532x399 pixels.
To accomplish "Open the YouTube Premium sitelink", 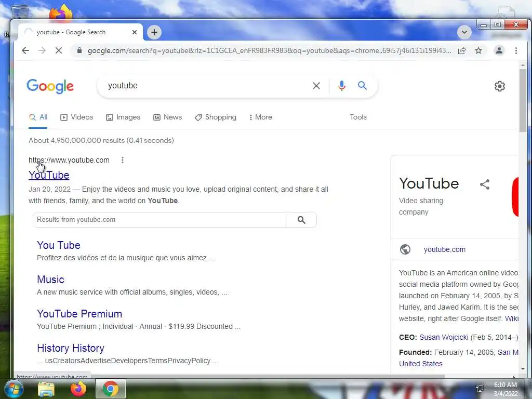I will pyautogui.click(x=79, y=313).
